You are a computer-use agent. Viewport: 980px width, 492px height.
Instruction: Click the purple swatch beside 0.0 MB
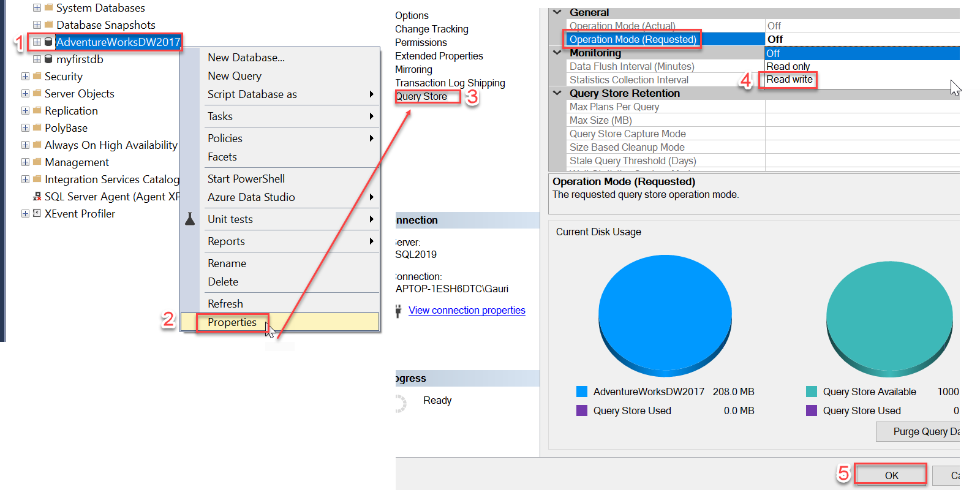pyautogui.click(x=582, y=411)
